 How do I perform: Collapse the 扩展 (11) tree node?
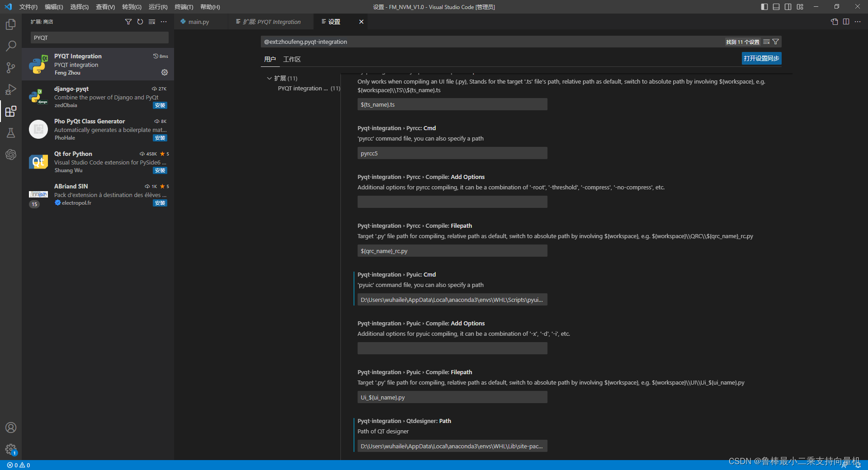pos(269,78)
